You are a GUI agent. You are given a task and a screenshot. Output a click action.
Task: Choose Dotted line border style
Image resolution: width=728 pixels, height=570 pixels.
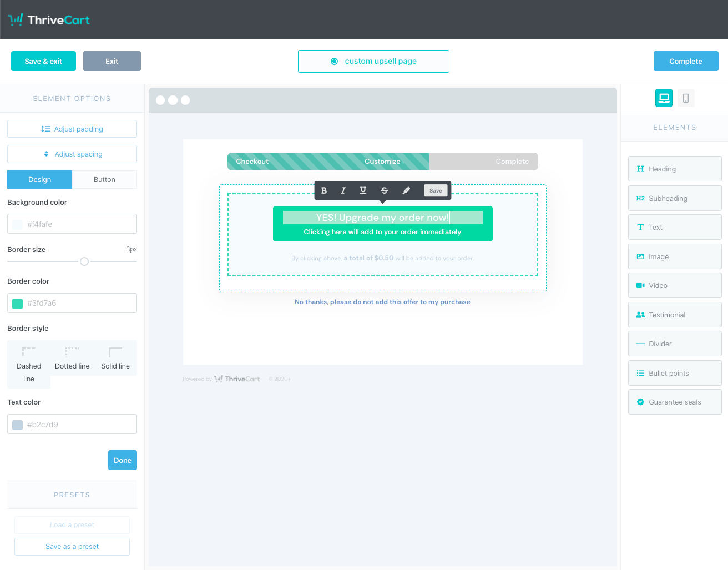tap(72, 358)
